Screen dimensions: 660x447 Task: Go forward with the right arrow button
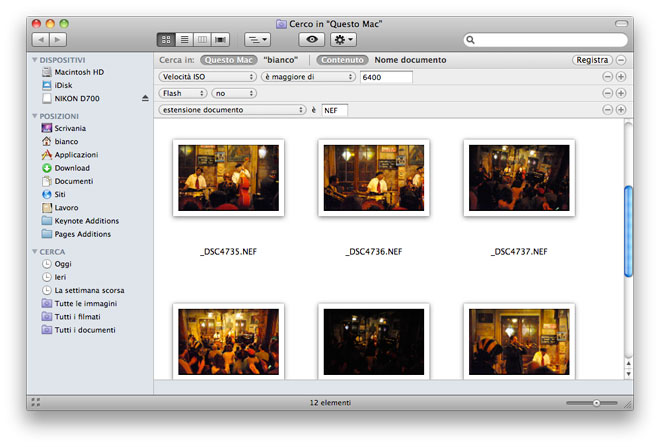coord(58,40)
